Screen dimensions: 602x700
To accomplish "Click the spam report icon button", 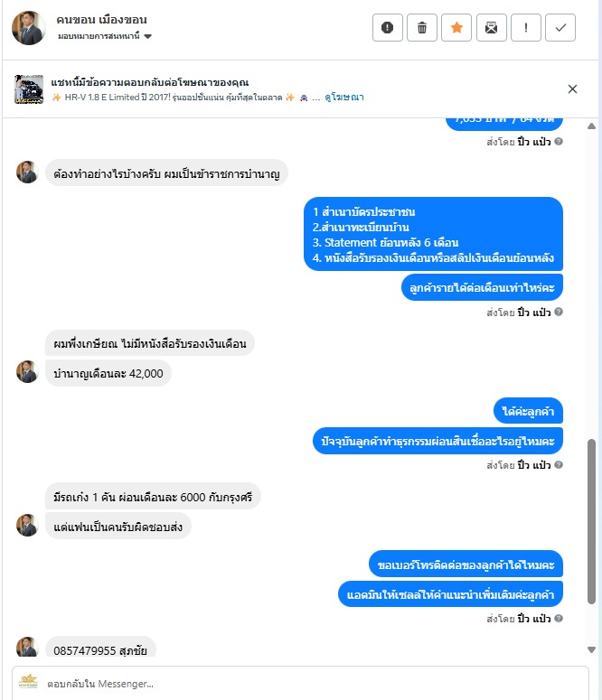I will click(x=388, y=28).
